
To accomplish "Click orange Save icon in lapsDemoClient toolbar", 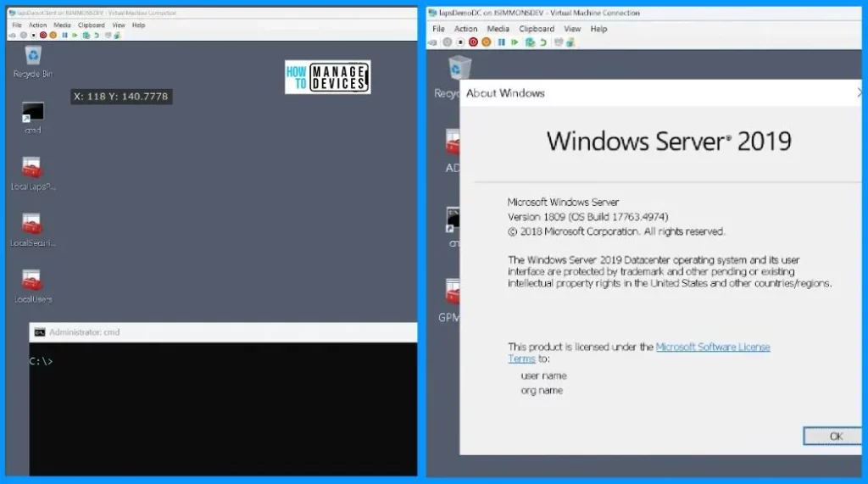I will point(53,36).
